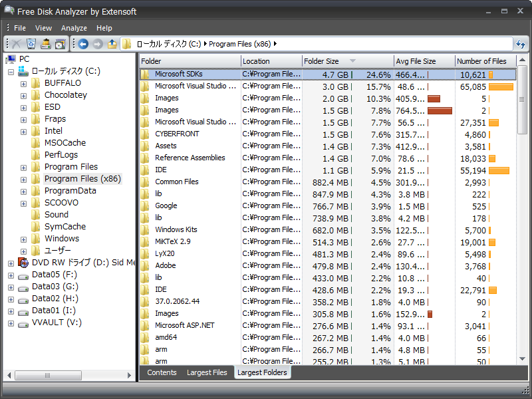Click the PC computer icon in tree
This screenshot has height=399, width=532.
11,59
